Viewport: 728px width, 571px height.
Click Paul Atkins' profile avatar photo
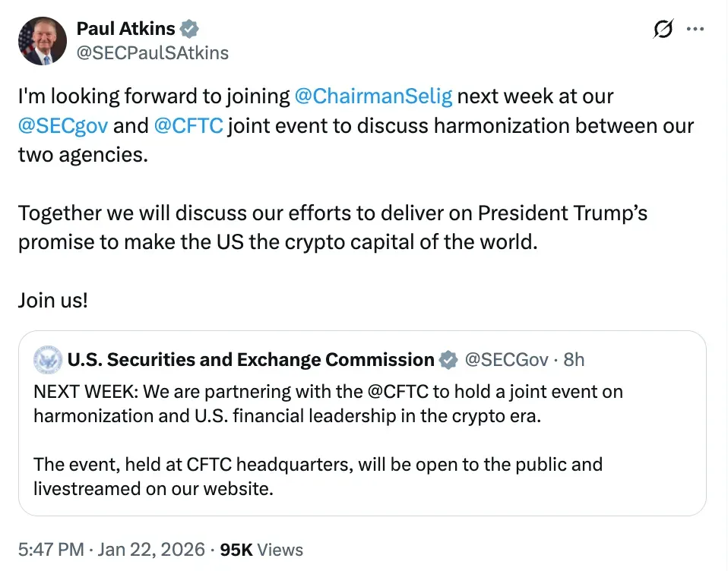coord(37,40)
